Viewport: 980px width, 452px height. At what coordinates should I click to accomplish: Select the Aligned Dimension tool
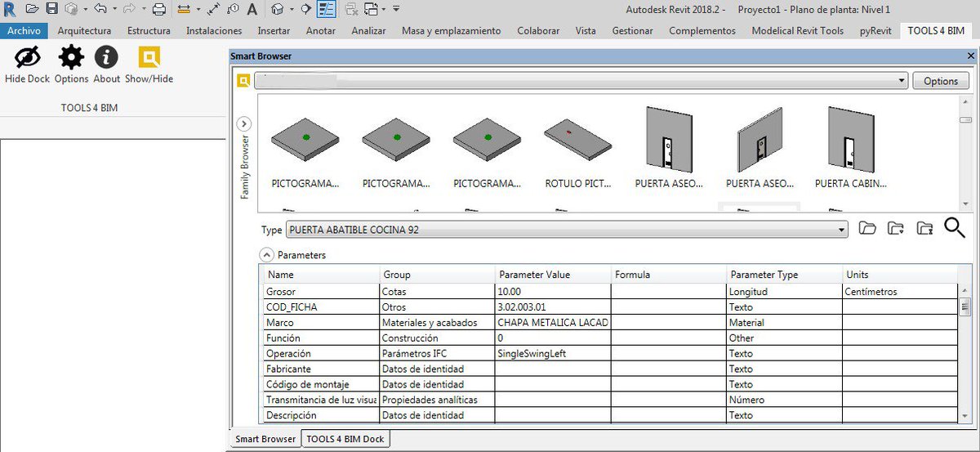point(213,9)
